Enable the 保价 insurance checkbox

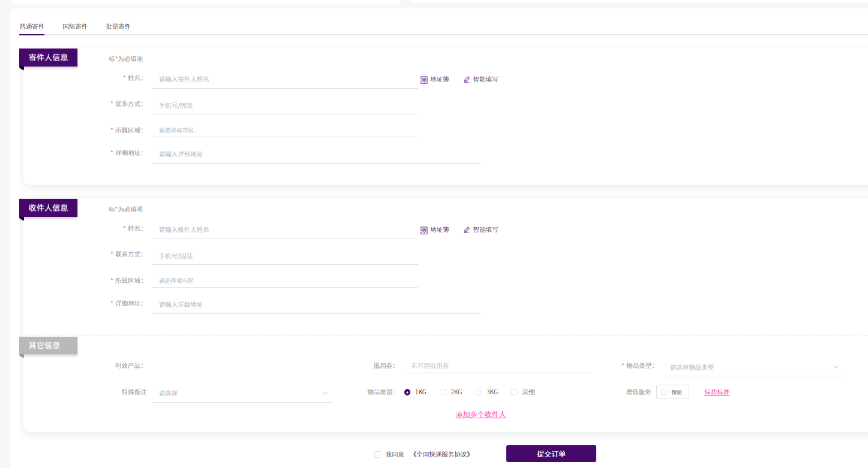(663, 392)
